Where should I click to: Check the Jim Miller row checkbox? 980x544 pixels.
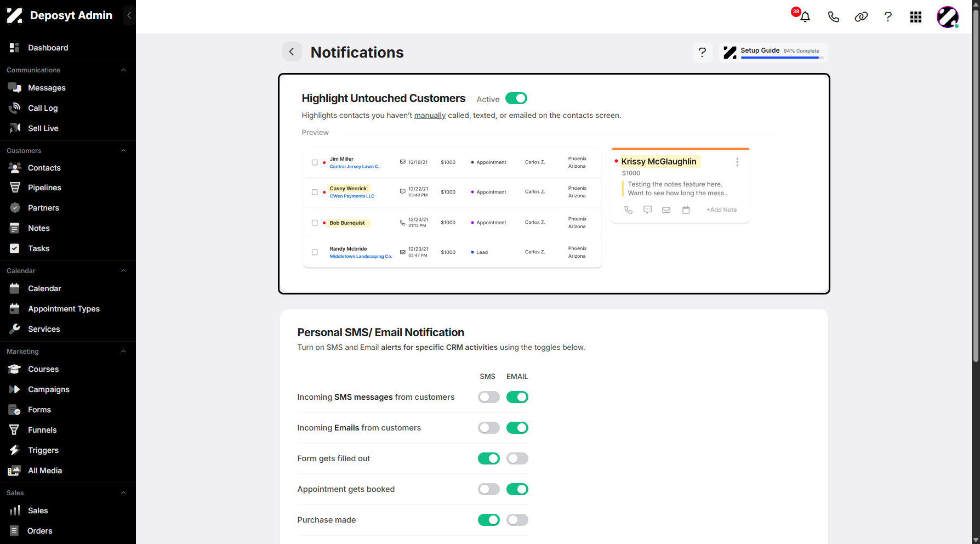(315, 162)
